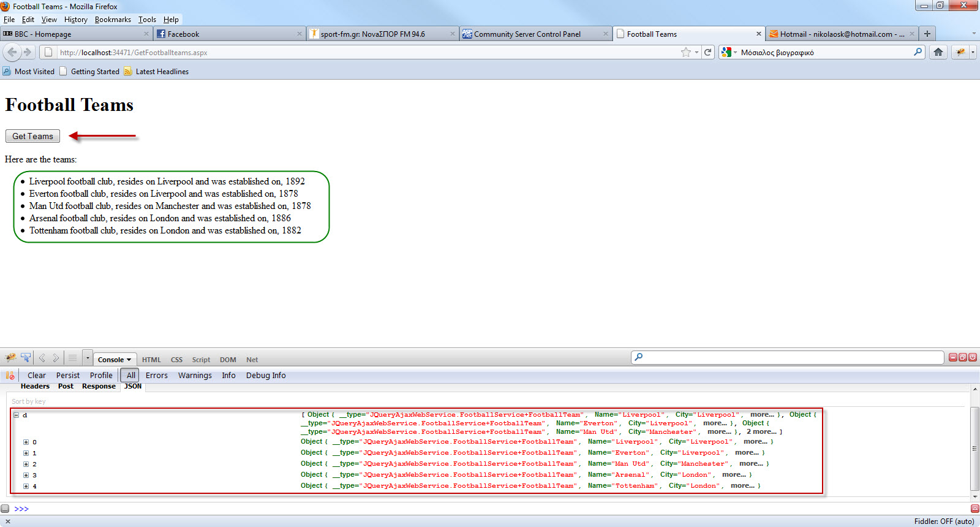Screen dimensions: 980x527
Task: Switch to the Firebug Net tab
Action: [x=252, y=360]
